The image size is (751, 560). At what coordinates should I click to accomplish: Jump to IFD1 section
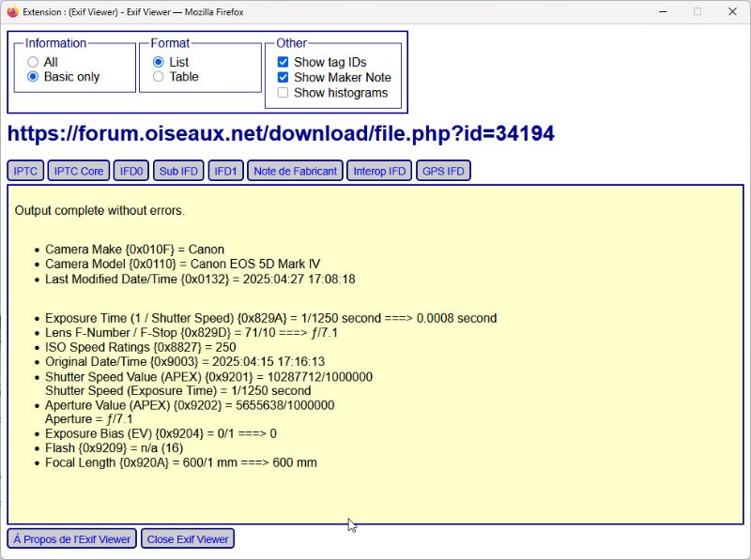(226, 171)
